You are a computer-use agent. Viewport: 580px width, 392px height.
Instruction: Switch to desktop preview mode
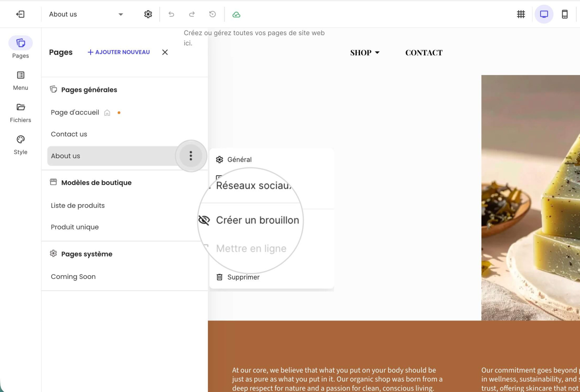click(x=544, y=14)
